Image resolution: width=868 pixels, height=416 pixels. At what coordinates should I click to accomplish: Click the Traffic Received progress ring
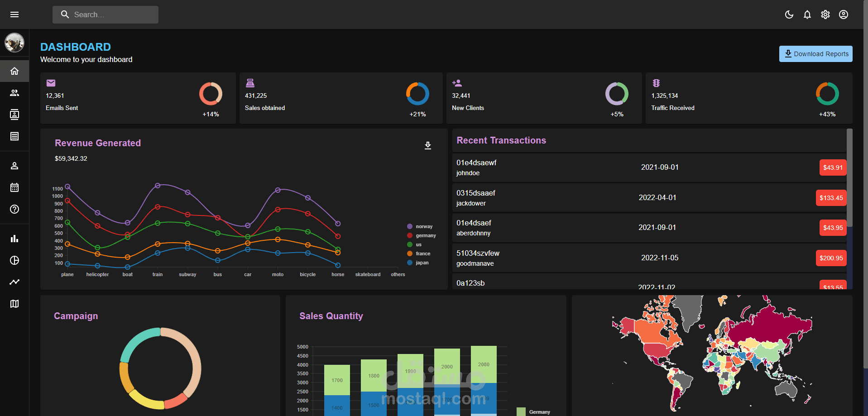[827, 94]
